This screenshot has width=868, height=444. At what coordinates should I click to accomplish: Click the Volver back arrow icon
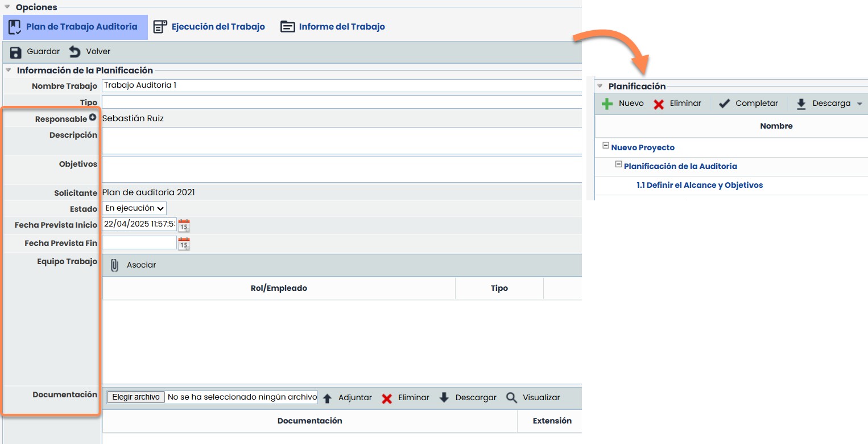tap(75, 52)
